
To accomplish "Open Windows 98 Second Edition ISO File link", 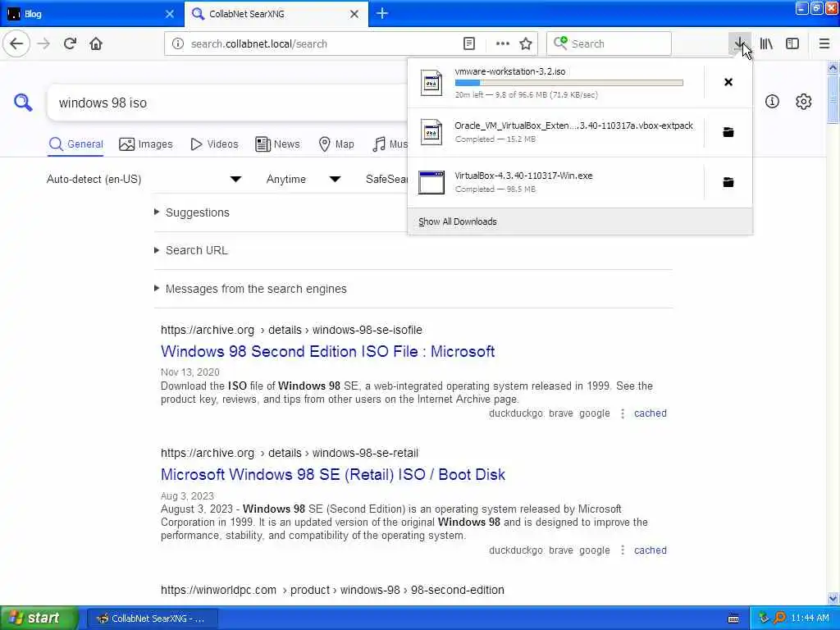I will pos(327,351).
